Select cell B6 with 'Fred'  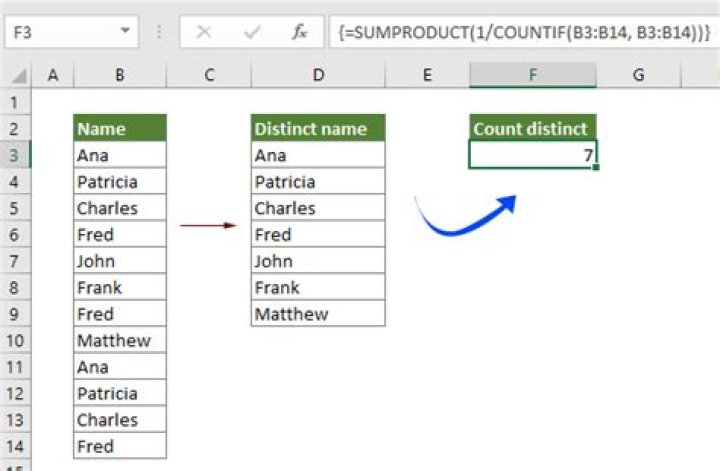(x=120, y=235)
